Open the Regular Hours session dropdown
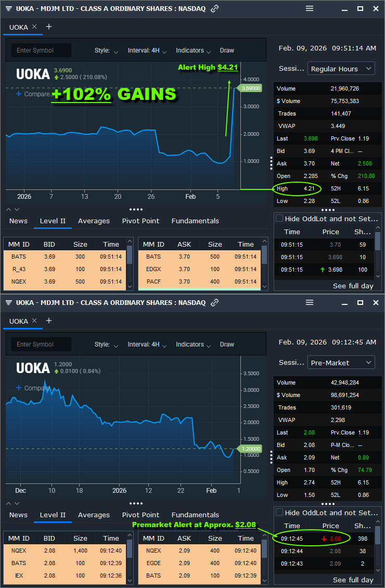 click(x=341, y=69)
